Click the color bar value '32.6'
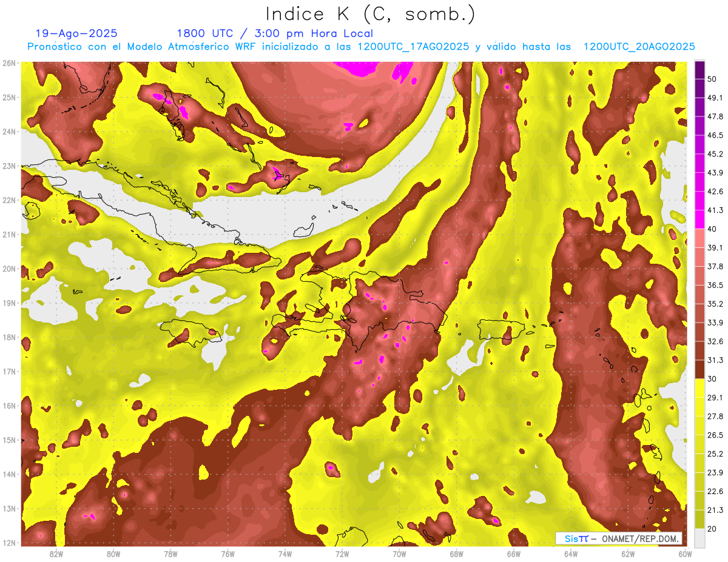The width and height of the screenshot is (728, 562). pos(715,341)
